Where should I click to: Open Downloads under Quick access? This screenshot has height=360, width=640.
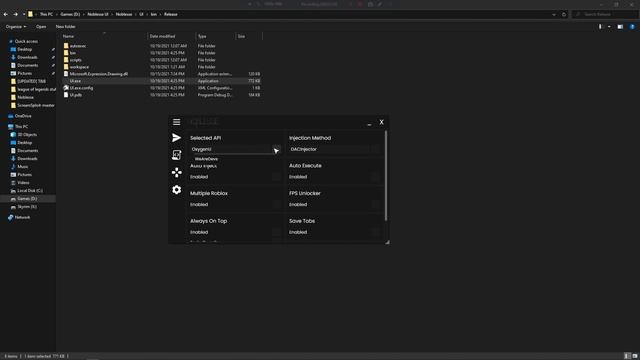[x=27, y=57]
